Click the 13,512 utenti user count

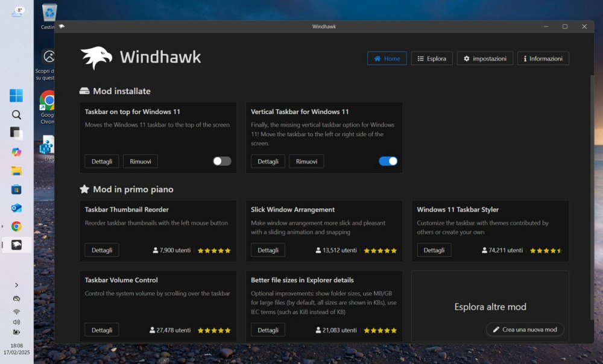click(336, 250)
